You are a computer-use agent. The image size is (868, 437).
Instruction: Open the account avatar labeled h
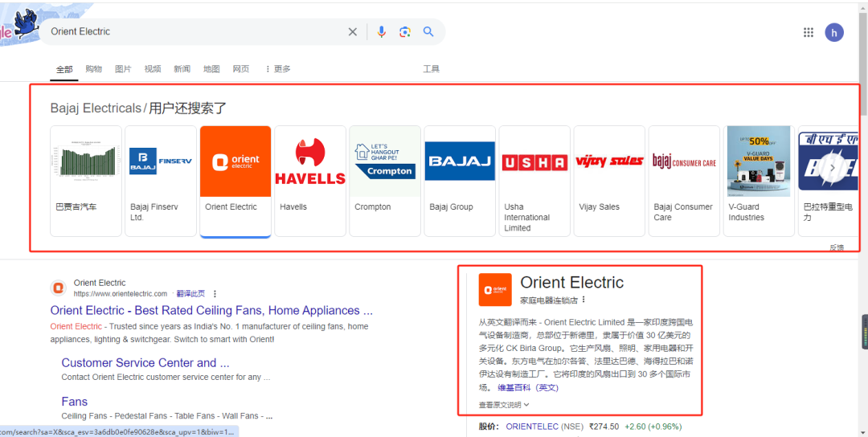pos(834,32)
